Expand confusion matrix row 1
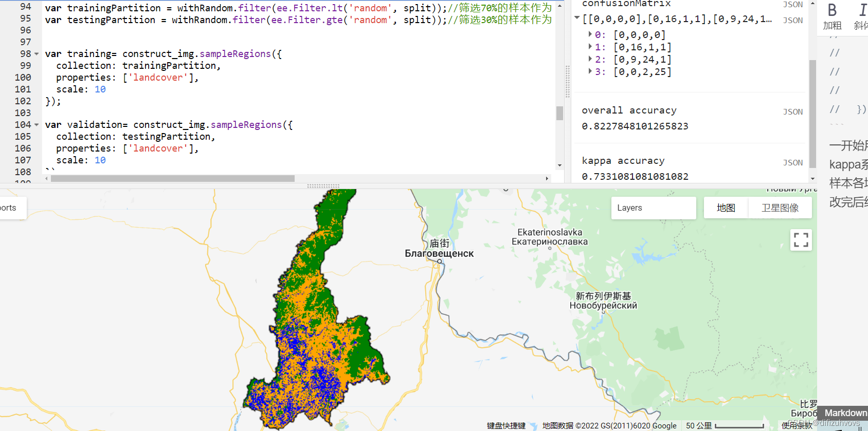 (590, 46)
